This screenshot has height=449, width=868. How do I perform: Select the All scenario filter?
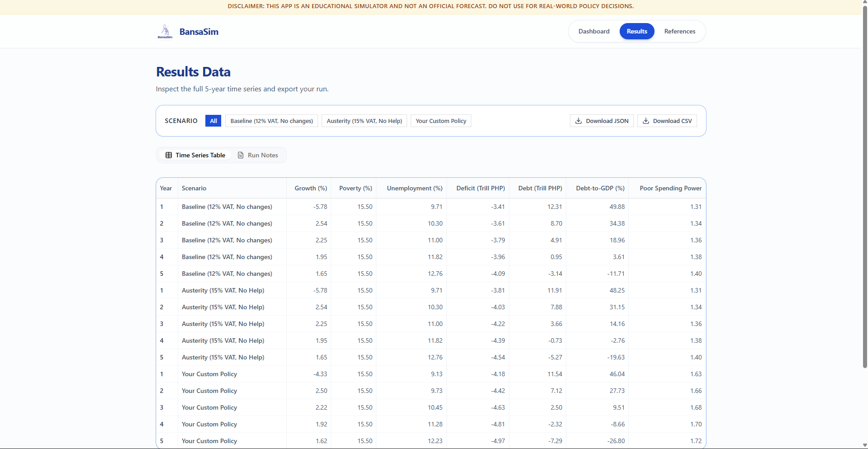coord(213,121)
